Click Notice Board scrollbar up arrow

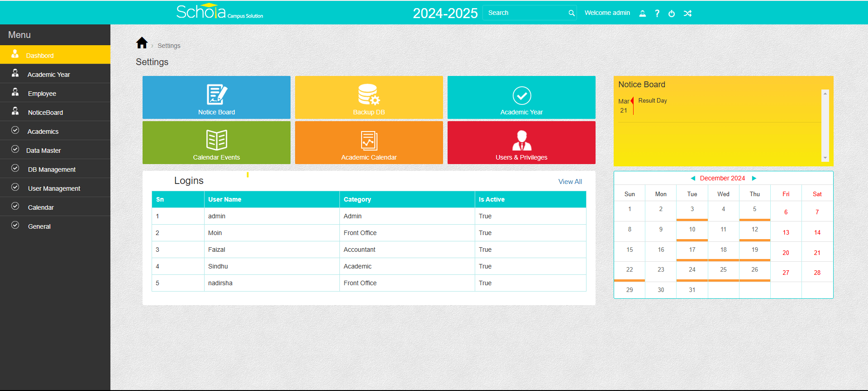[x=825, y=94]
